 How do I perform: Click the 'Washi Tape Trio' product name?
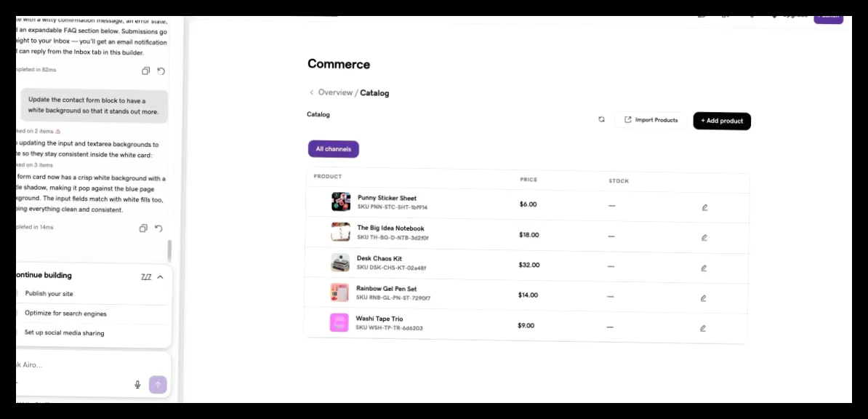[379, 319]
